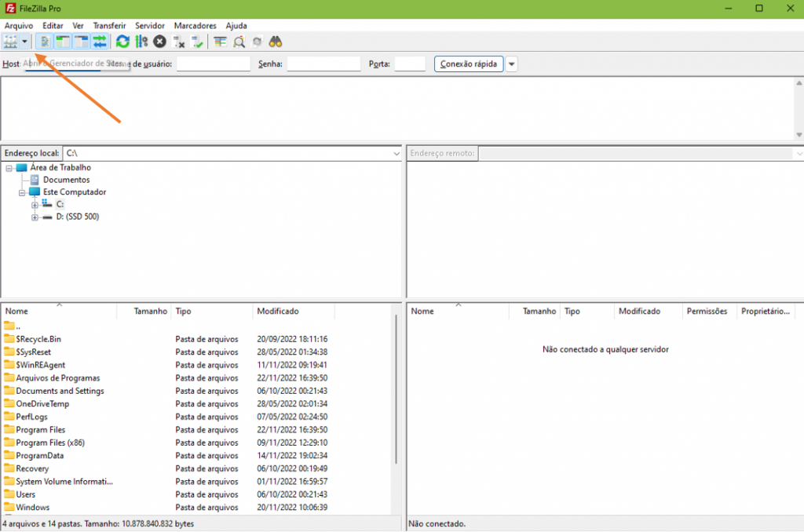Screen dimensions: 804x532
Task: Click message log scroll up arrow
Action: tap(799, 82)
